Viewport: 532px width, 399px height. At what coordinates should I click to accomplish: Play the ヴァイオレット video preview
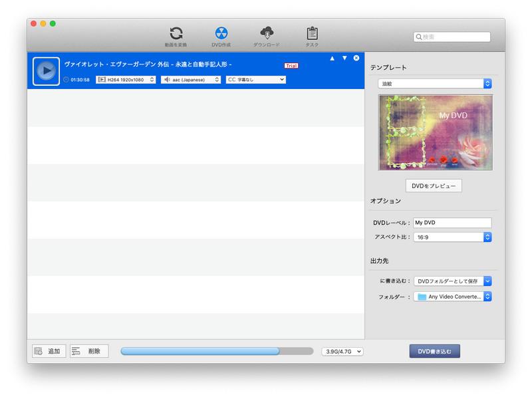click(46, 71)
